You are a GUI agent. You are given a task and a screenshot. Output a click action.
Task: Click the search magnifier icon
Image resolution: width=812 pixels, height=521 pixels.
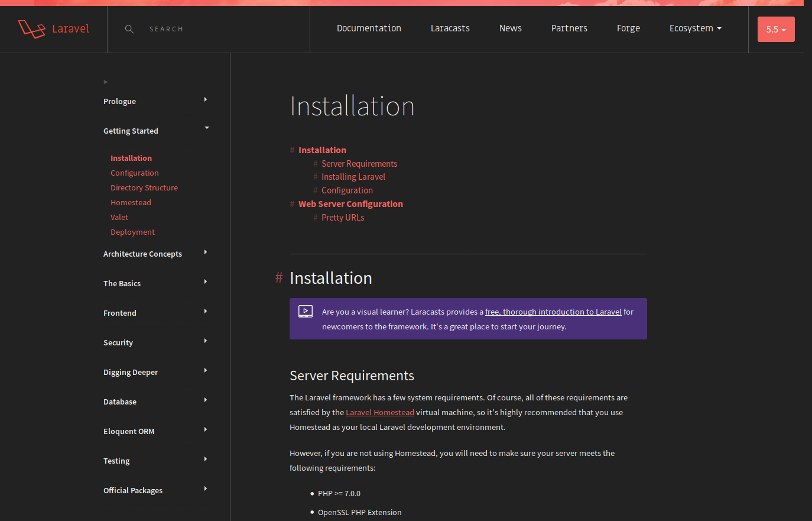click(x=129, y=28)
